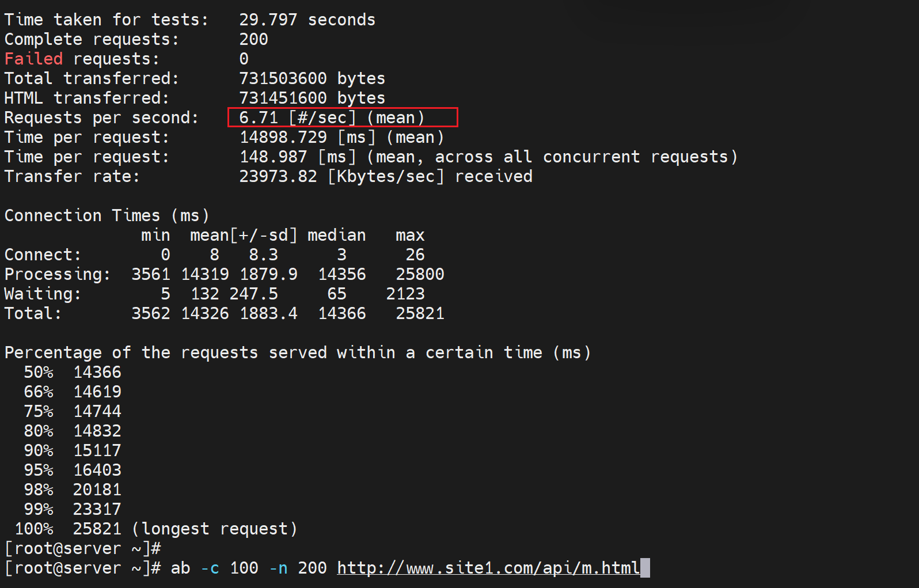Click the red 'Failed' word
Image resolution: width=919 pixels, height=588 pixels.
tap(33, 59)
